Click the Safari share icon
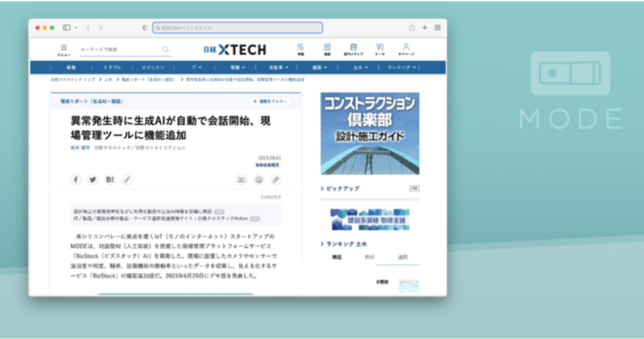This screenshot has width=644, height=339. tap(411, 28)
